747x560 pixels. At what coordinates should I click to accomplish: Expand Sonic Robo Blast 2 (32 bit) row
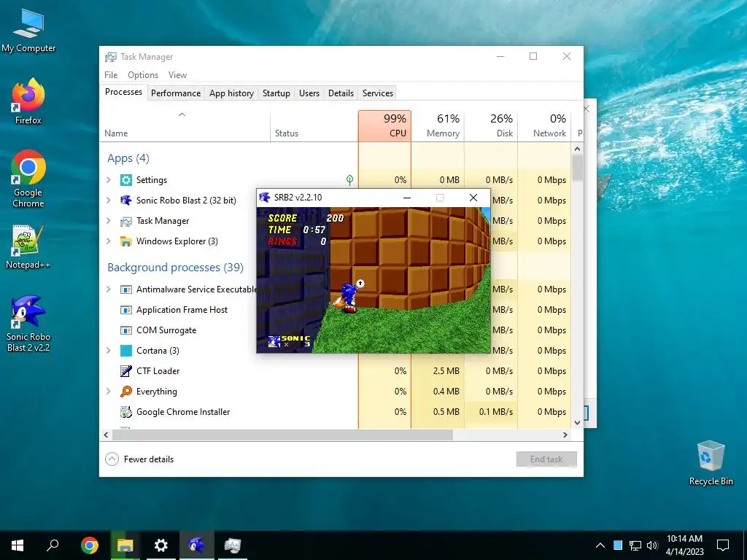[109, 201]
